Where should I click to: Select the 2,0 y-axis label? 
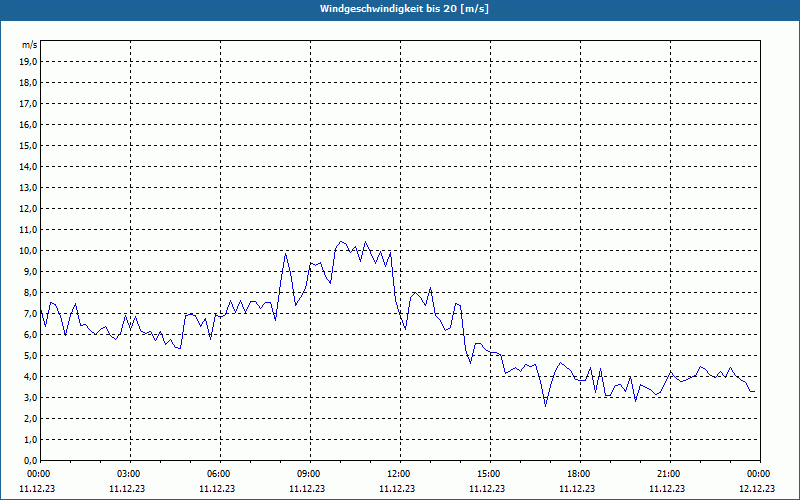pyautogui.click(x=30, y=418)
